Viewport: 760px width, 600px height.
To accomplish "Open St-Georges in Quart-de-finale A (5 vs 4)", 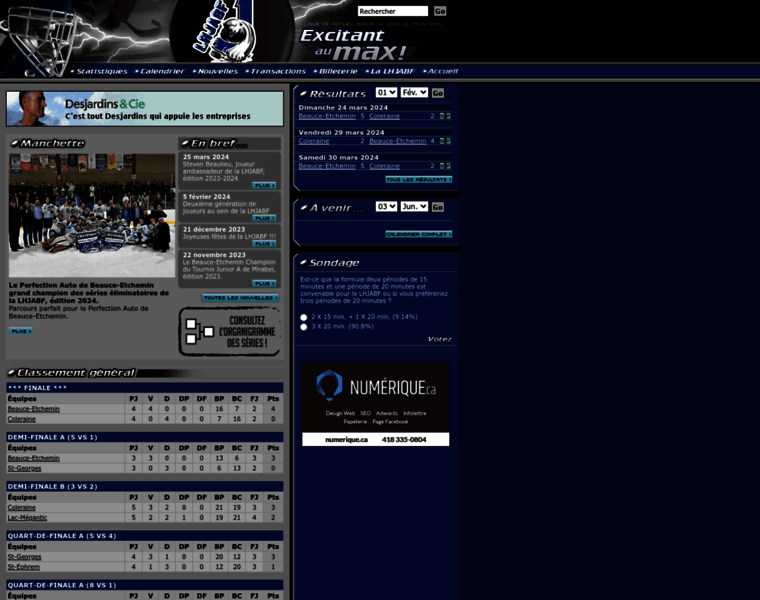I will click(24, 557).
